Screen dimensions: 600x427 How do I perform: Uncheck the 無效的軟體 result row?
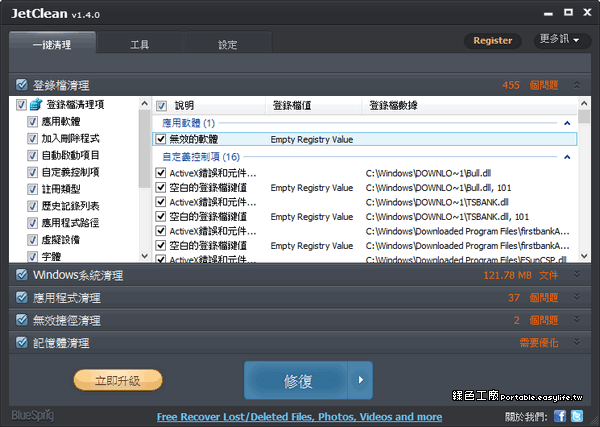[161, 139]
